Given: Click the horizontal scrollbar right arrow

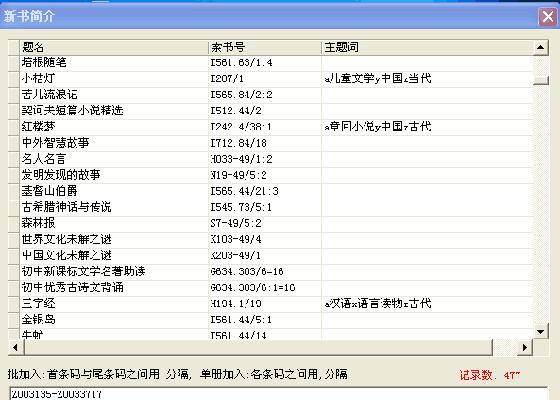Looking at the screenshot, I should pyautogui.click(x=525, y=347).
